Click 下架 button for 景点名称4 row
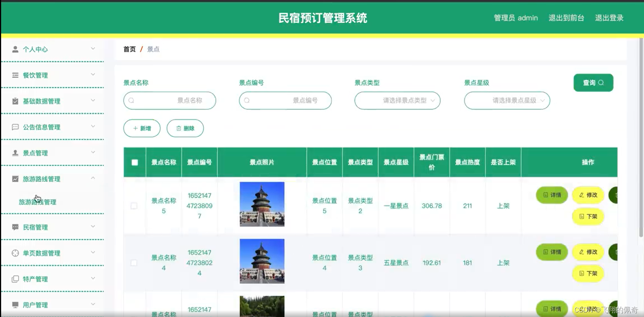The image size is (644, 317). [588, 273]
